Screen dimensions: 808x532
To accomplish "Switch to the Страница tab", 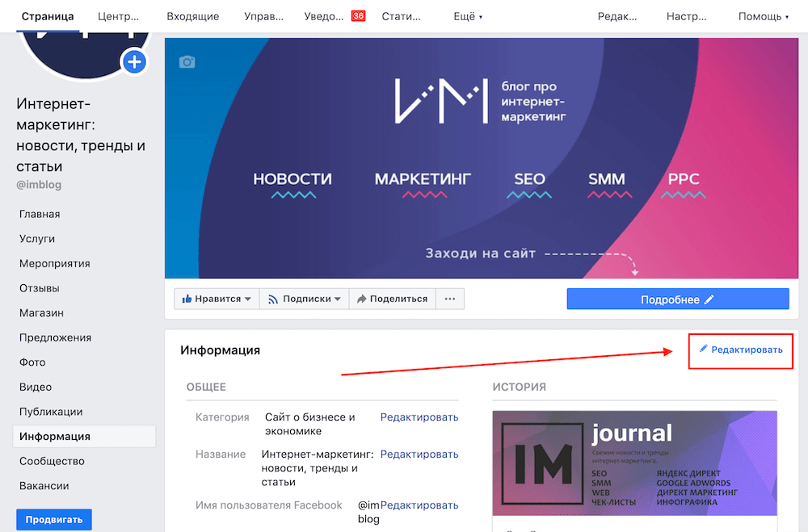I will coord(48,16).
